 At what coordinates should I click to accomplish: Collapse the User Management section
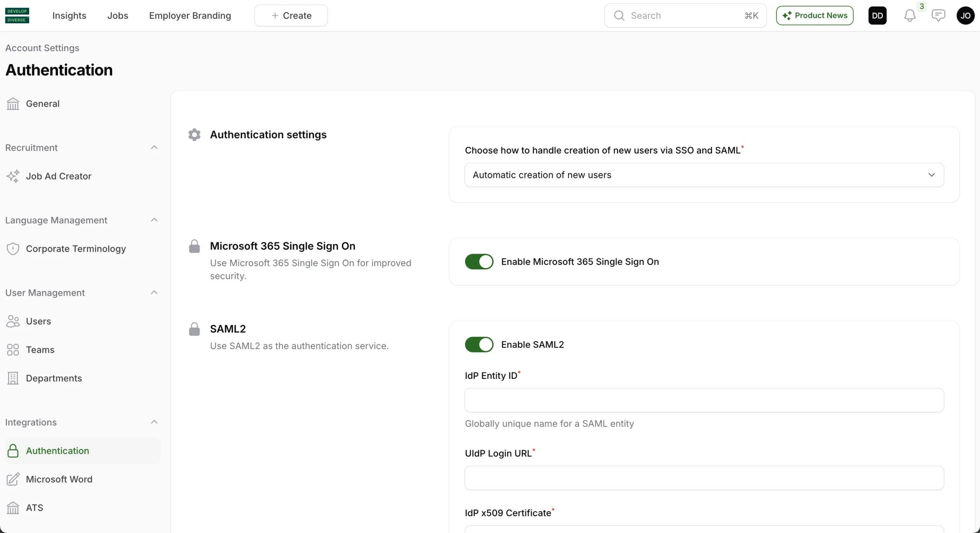pyautogui.click(x=154, y=293)
